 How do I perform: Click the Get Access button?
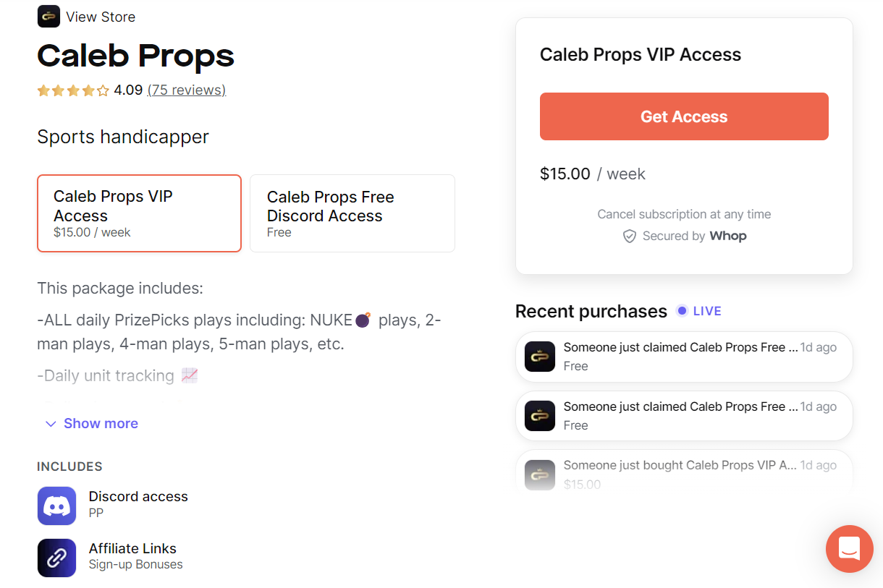click(683, 116)
